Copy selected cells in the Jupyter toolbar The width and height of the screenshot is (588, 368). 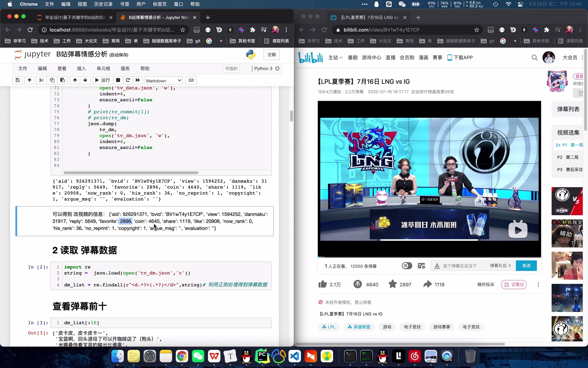click(x=52, y=80)
